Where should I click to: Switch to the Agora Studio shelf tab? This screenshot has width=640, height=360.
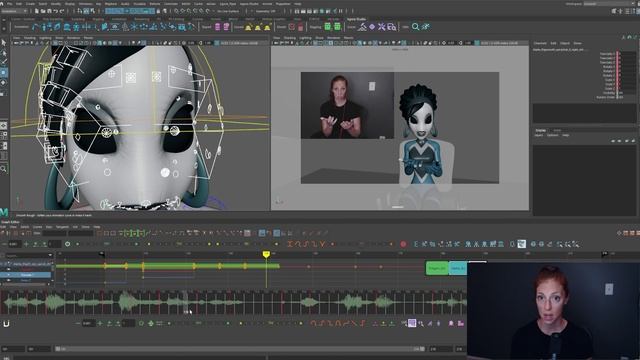[356, 19]
